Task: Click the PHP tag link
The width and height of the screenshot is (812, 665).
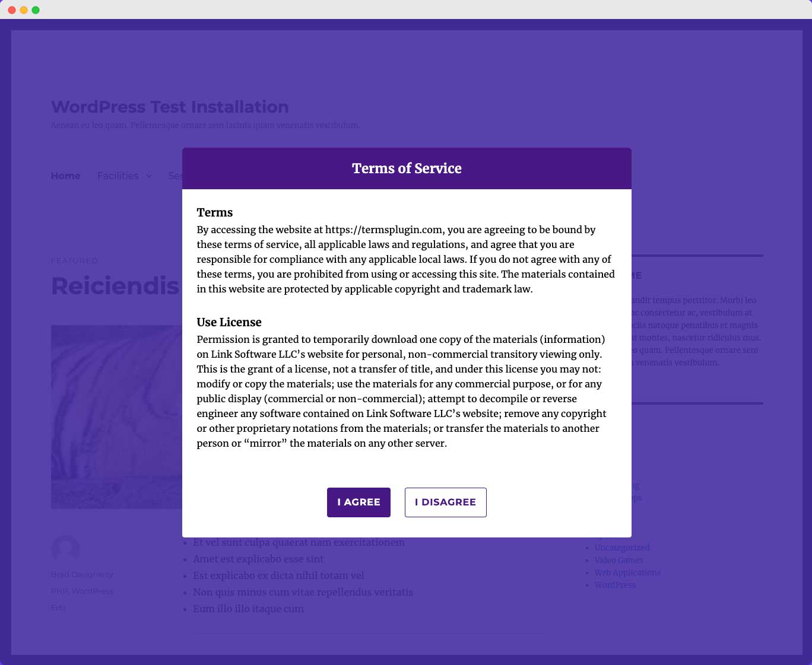Action: pyautogui.click(x=59, y=591)
